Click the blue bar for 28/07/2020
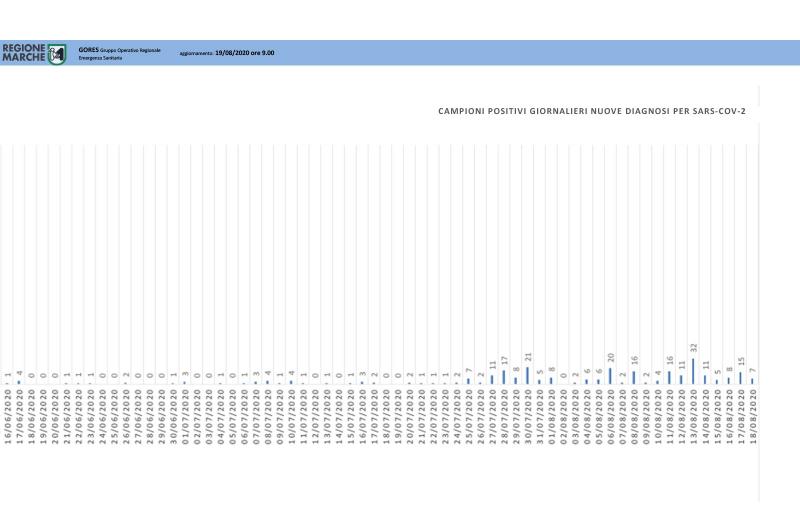Screen dimensions: 800x516 click(x=504, y=377)
